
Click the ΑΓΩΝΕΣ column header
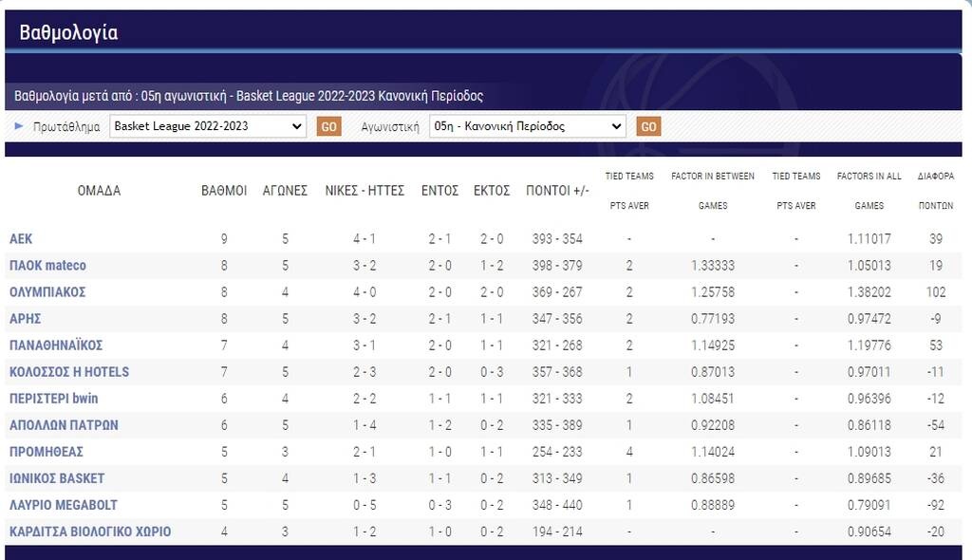(285, 191)
